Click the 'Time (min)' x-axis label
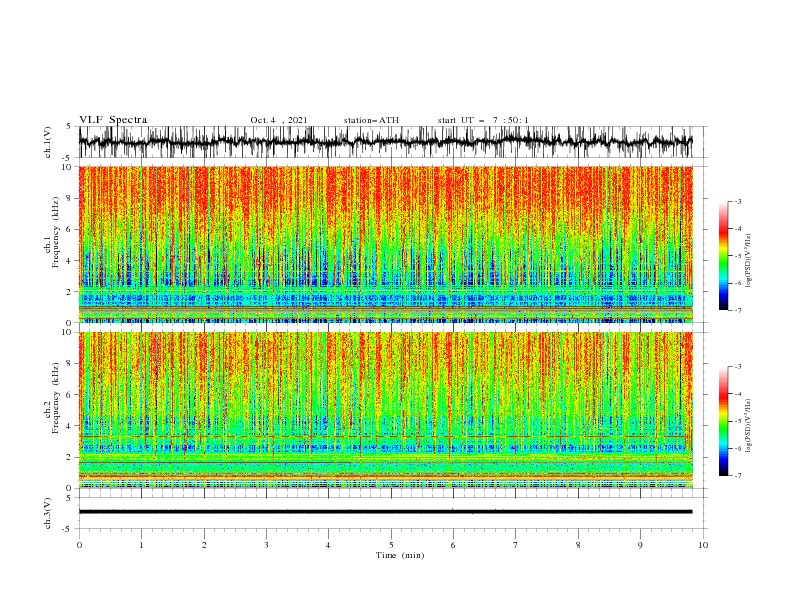Screen dimensions: 792x612 pos(400,555)
